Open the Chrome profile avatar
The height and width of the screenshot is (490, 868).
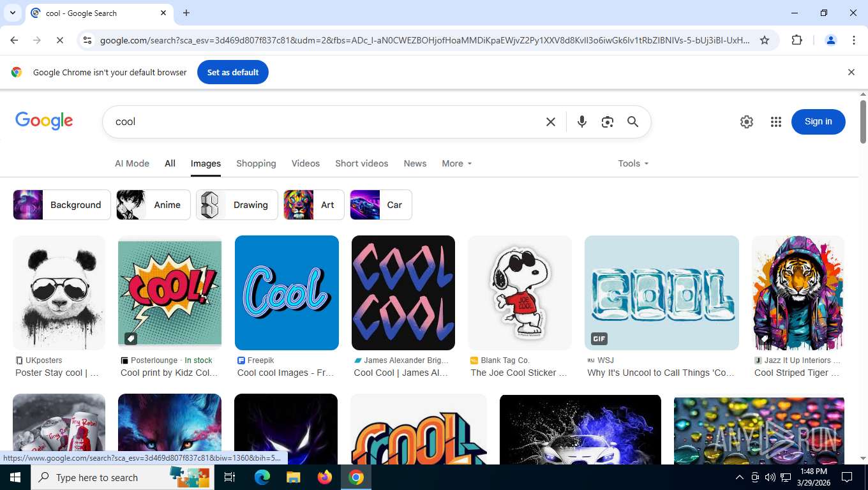(831, 40)
